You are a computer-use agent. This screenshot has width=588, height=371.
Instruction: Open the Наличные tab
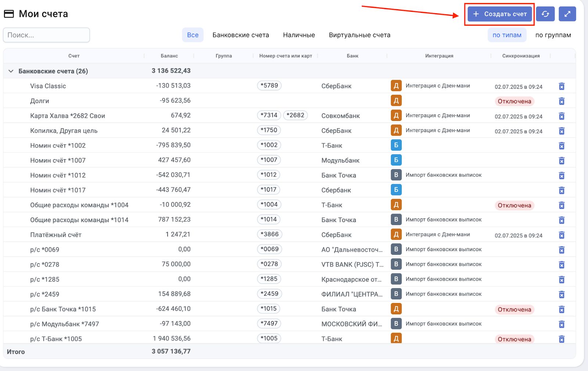(299, 35)
